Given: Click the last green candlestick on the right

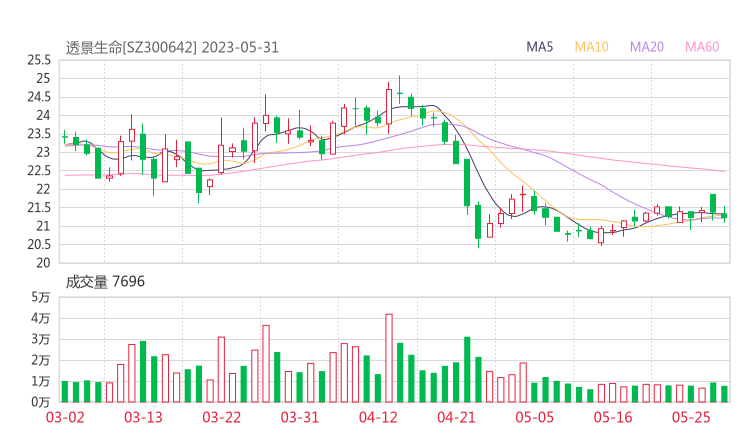Looking at the screenshot, I should click(724, 215).
